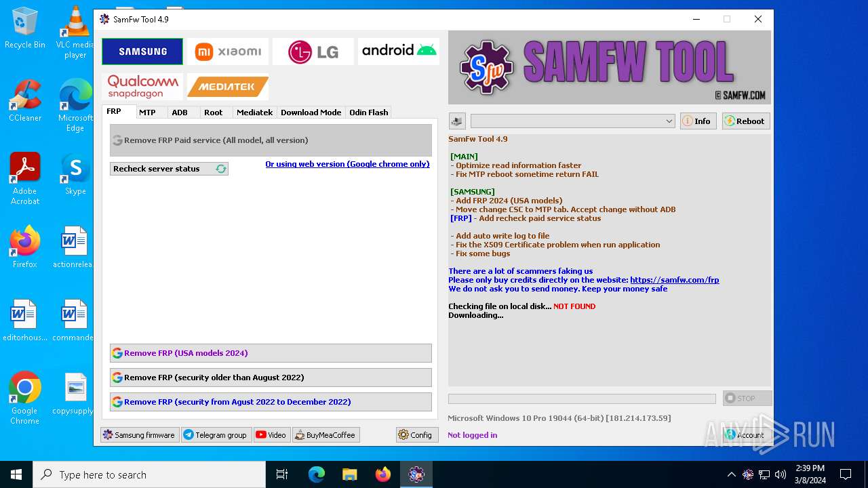This screenshot has height=488, width=868.
Task: Open web version Google chrome only link
Action: (347, 164)
